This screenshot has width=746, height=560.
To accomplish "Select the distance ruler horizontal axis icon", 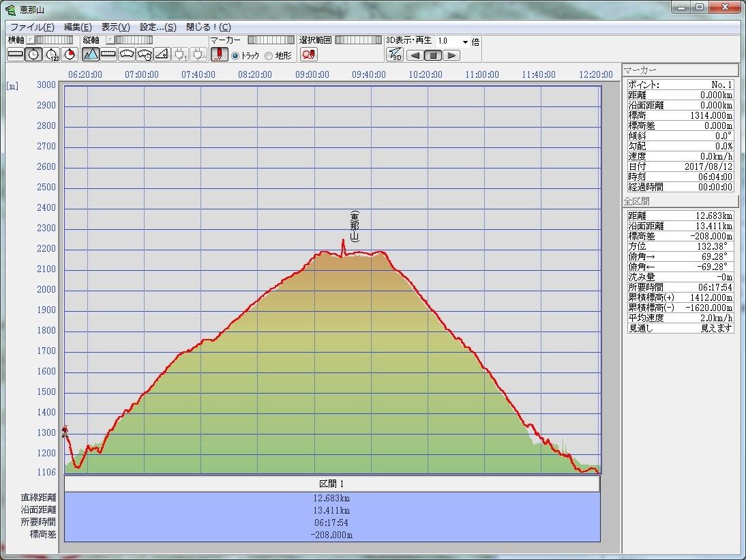I will tap(15, 55).
